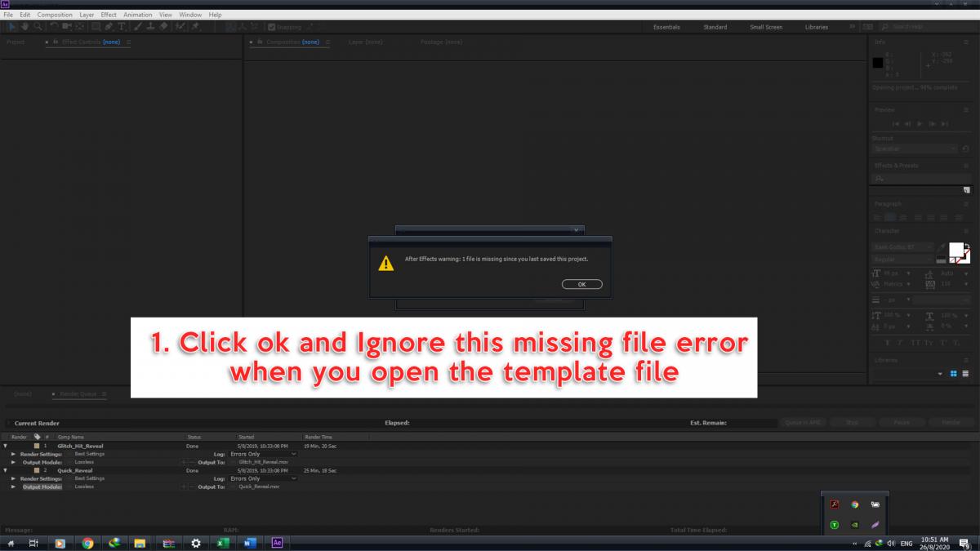Viewport: 980px width, 551px height.
Task: Expand Render Settings under Quick_Reveal
Action: (x=13, y=478)
